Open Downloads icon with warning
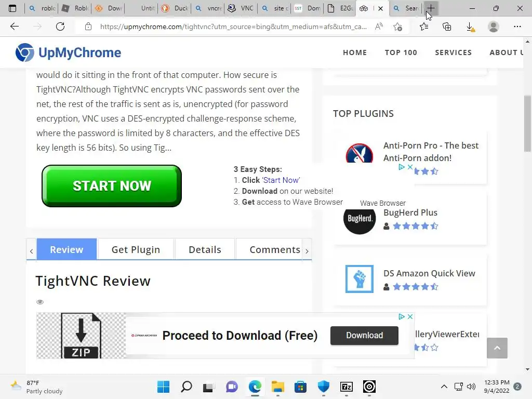Image resolution: width=532 pixels, height=399 pixels. click(x=470, y=27)
